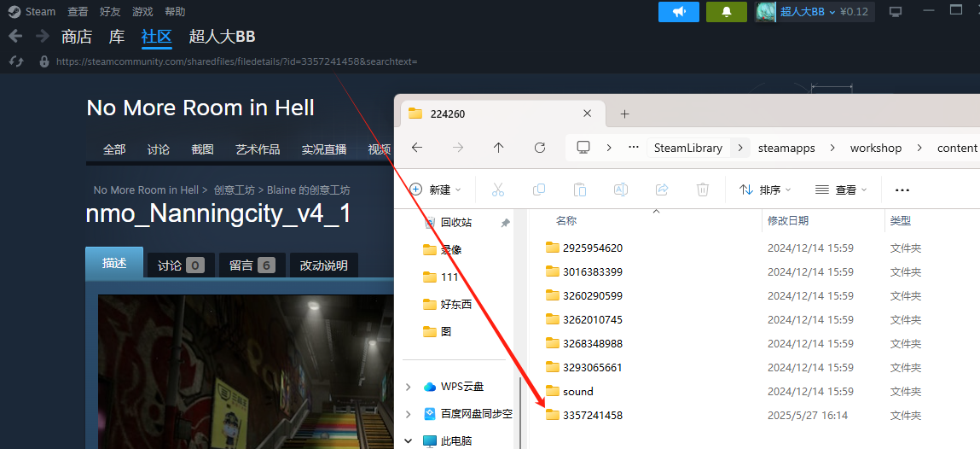Image resolution: width=980 pixels, height=449 pixels.
Task: Open the 查看 menu in Steam
Action: tap(78, 11)
